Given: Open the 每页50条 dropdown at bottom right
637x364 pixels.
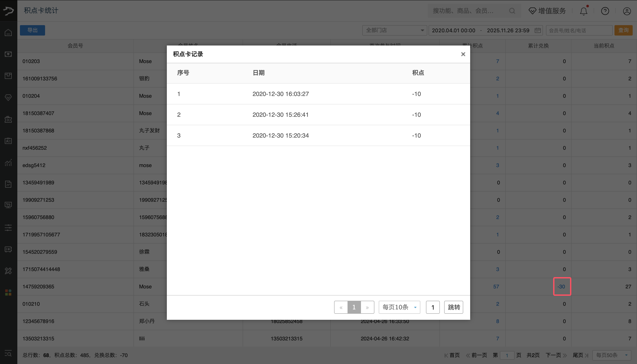Looking at the screenshot, I should pos(612,355).
